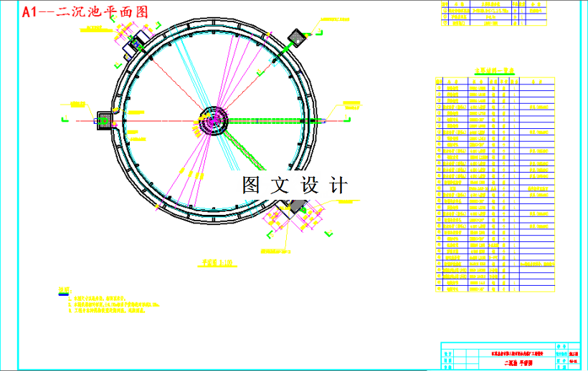Click the "主要材料一览表" table heading
Screen dimensions: 588x371
[494, 71]
